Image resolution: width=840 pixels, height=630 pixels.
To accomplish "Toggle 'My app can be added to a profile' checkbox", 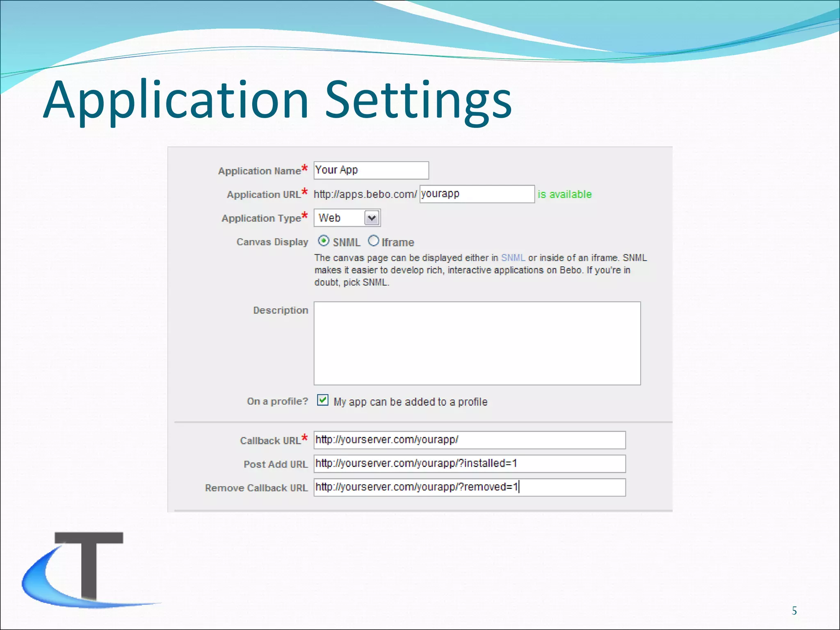I will click(323, 400).
